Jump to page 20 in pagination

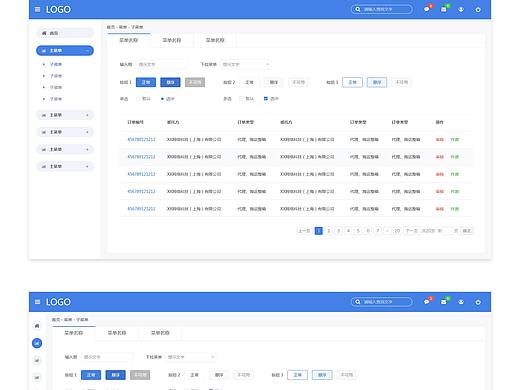coord(397,231)
